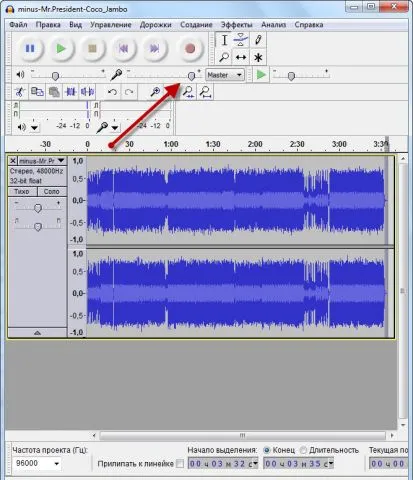Click the Record button
The height and width of the screenshot is (480, 413).
(x=190, y=49)
